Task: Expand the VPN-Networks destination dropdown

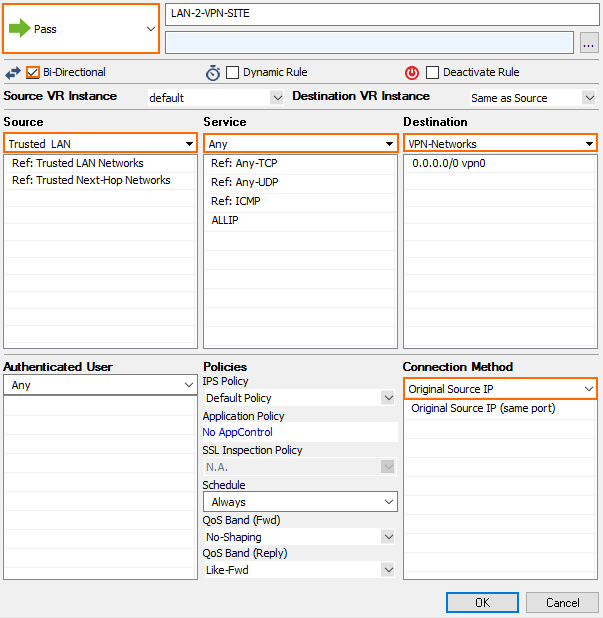Action: 500,143
